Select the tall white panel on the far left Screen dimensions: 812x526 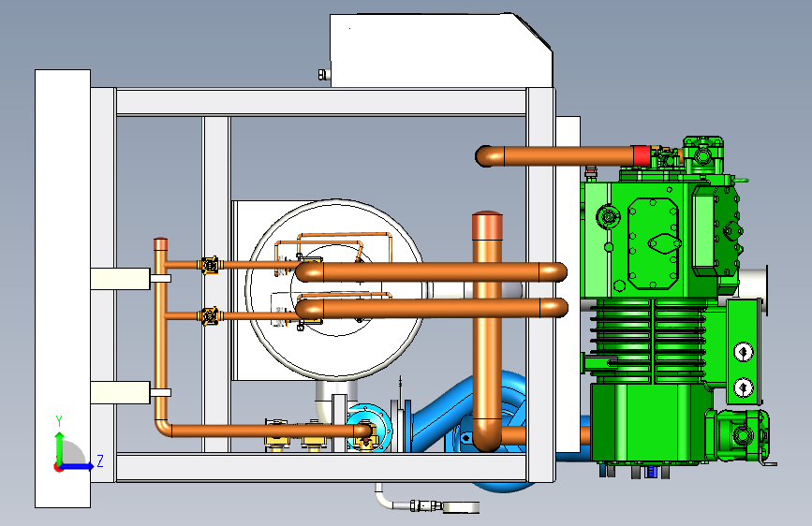63,288
